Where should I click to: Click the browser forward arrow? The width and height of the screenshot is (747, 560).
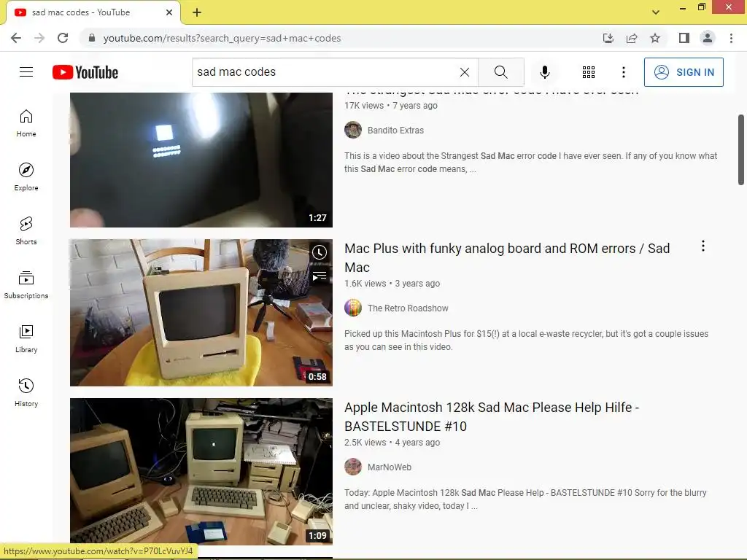[x=39, y=38]
